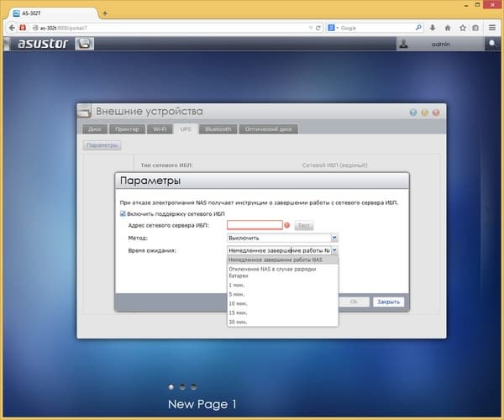Viewport: 504px width, 420px height.
Task: Click the Метод combo box value Выключить
Action: click(279, 238)
